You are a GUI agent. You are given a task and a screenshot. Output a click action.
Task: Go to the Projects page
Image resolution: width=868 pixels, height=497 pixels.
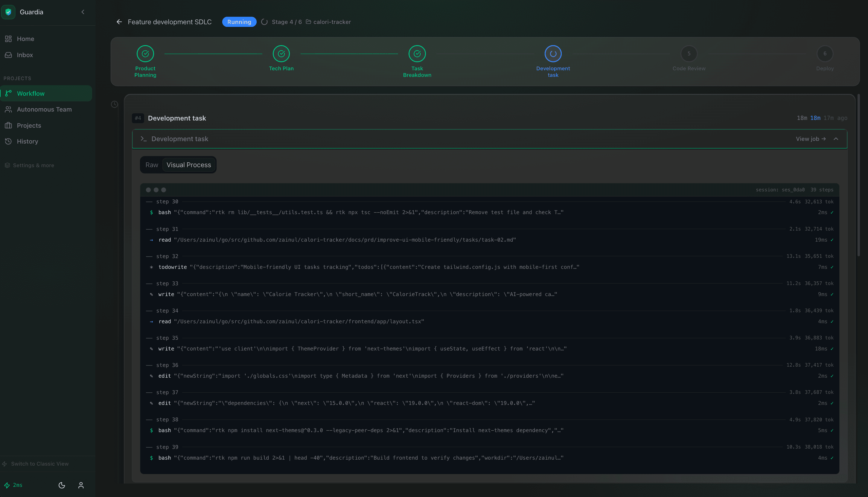[x=46, y=126]
